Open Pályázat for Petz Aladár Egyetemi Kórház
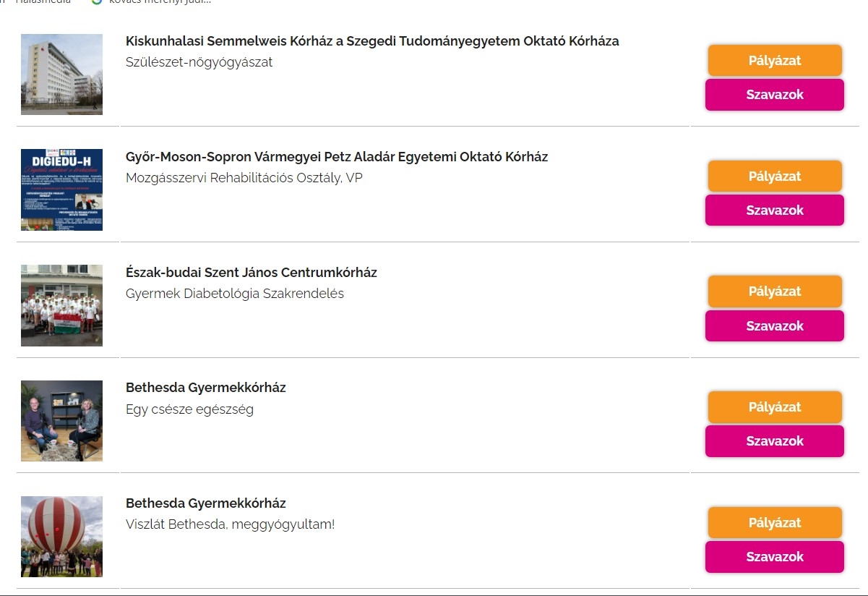The height and width of the screenshot is (596, 868). [x=775, y=176]
